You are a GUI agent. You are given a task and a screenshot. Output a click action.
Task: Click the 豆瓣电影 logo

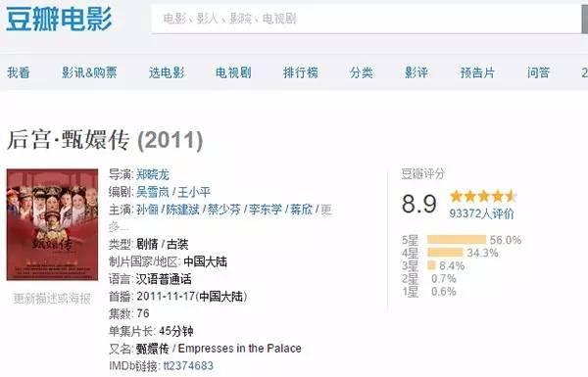click(59, 19)
